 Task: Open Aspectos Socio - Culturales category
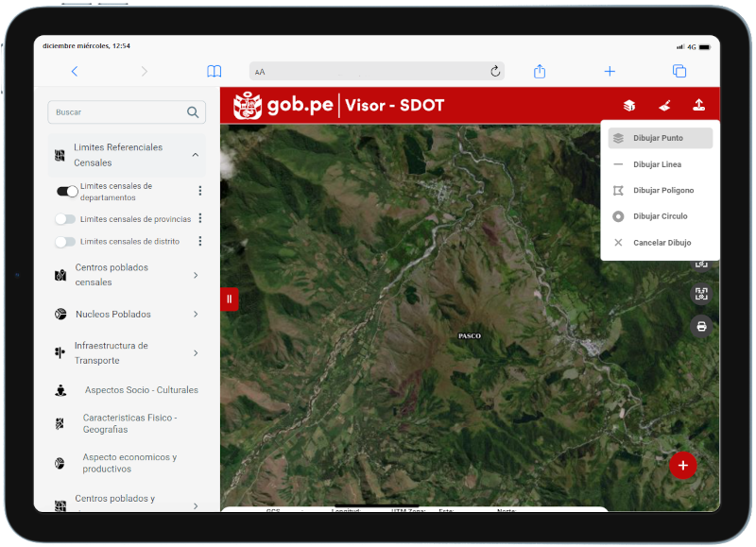tap(141, 390)
